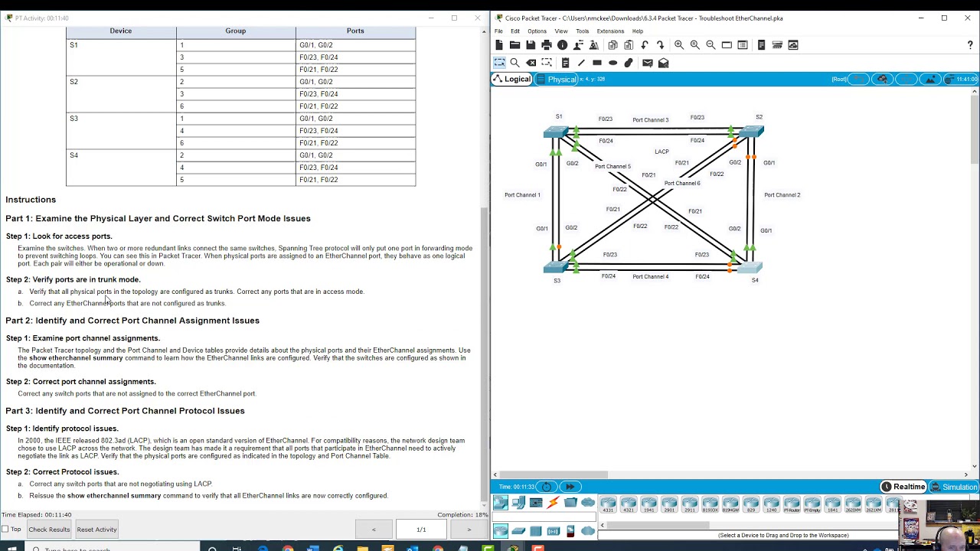Click switch S1 in the topology
The height and width of the screenshot is (551, 980).
coord(557,132)
